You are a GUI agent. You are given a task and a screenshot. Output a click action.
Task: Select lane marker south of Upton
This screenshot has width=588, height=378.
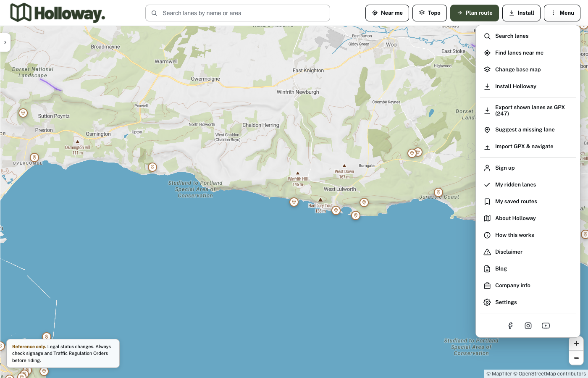pos(152,167)
